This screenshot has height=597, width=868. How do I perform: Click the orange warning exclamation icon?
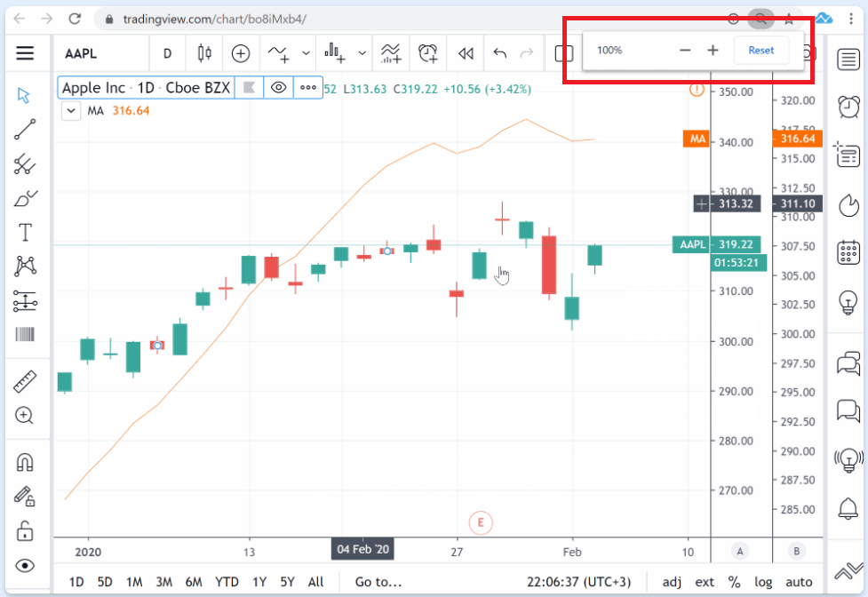(697, 89)
